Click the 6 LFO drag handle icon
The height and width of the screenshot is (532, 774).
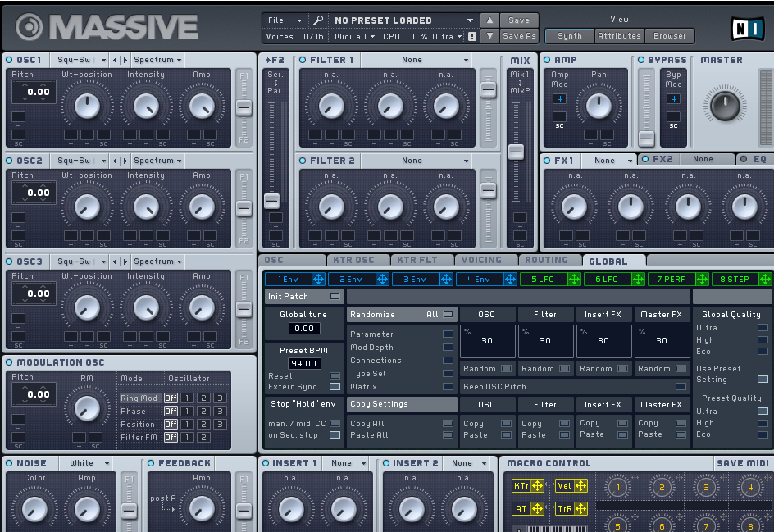(638, 280)
